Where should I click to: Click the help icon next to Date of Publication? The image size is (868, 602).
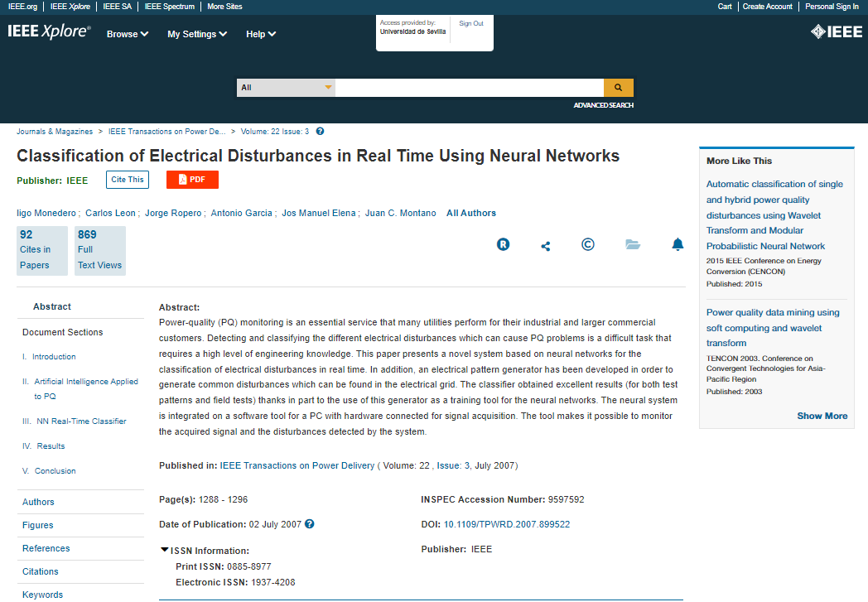pos(310,524)
